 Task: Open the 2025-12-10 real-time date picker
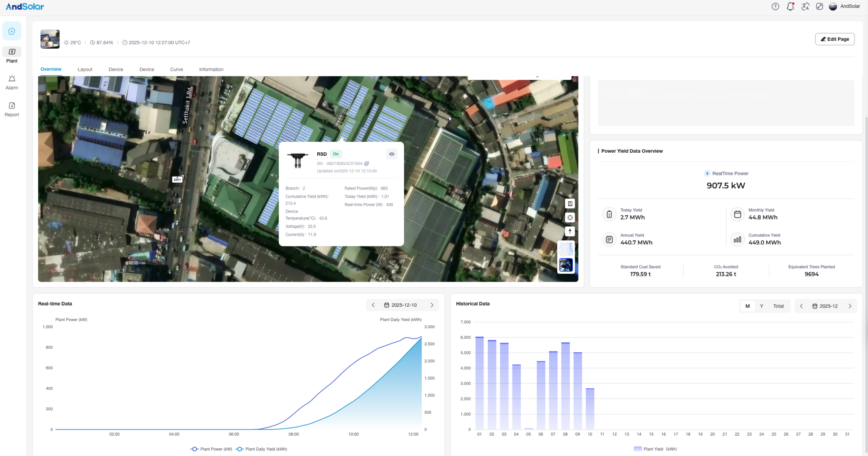tap(401, 305)
